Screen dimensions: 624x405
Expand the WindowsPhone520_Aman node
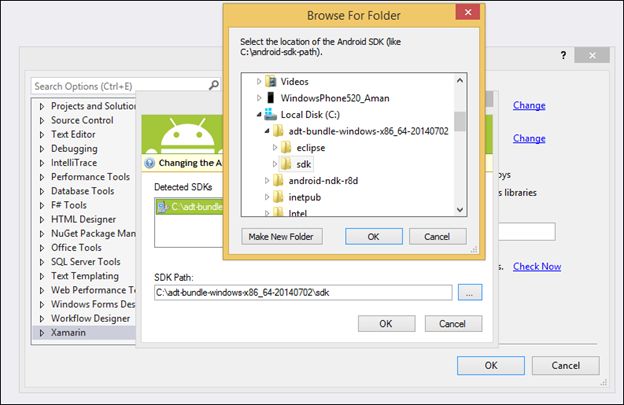point(259,98)
